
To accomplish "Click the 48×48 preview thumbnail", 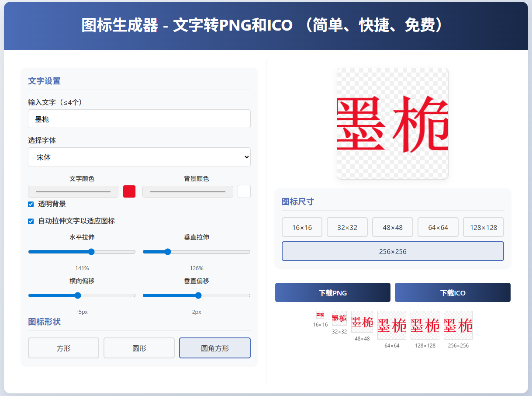I will pos(362,322).
